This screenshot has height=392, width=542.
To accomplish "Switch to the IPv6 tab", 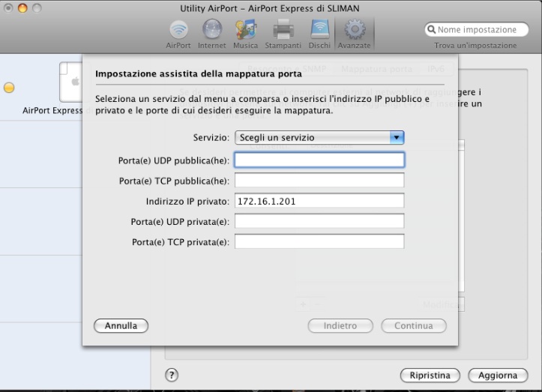I will click(x=436, y=69).
